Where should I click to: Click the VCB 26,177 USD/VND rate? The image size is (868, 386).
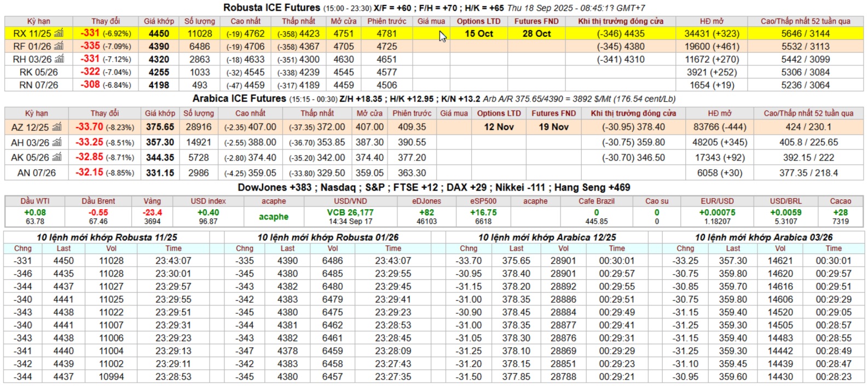click(350, 212)
